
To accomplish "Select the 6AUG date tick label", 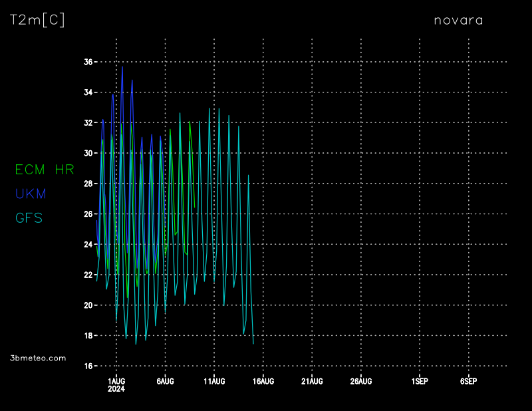I will point(165,381).
